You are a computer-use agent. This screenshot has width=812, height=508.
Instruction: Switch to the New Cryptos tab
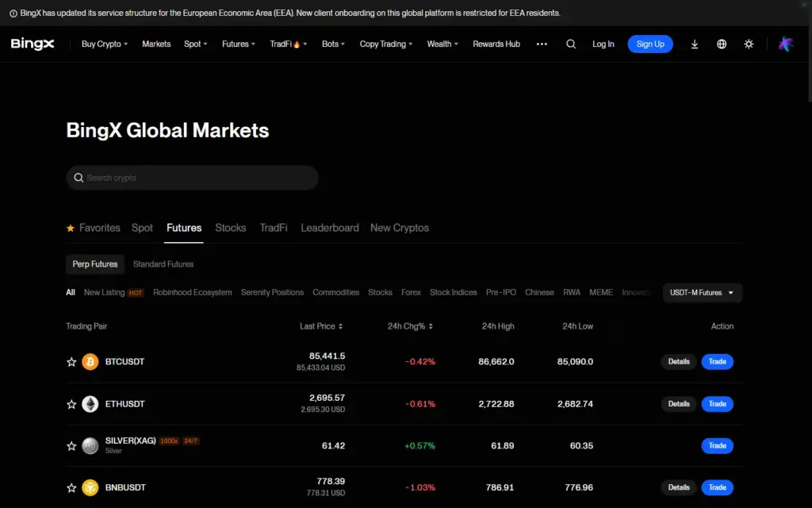click(x=400, y=228)
